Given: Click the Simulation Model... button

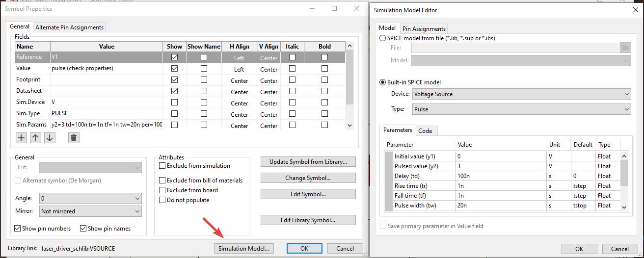Looking at the screenshot, I should click(x=243, y=249).
